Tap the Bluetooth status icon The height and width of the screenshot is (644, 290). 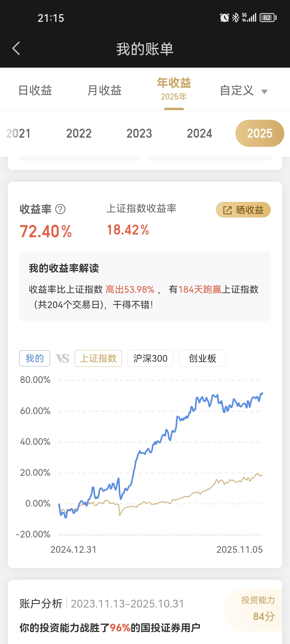(x=235, y=18)
